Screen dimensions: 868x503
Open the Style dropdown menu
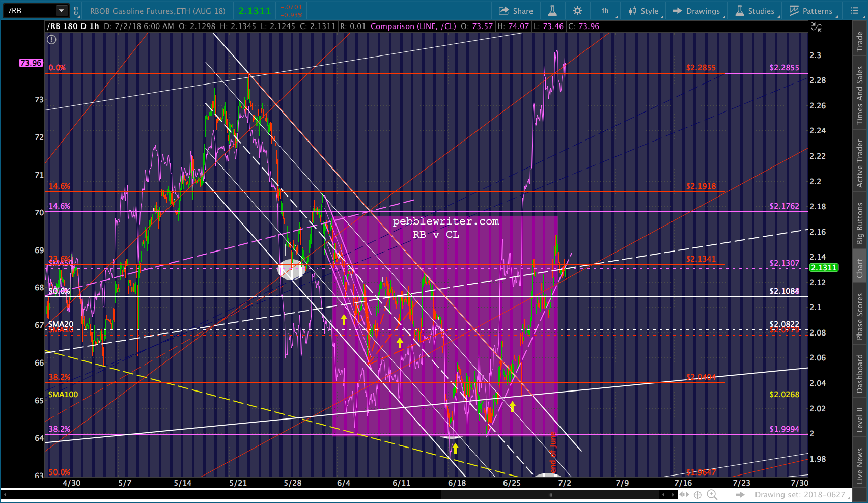[x=643, y=11]
